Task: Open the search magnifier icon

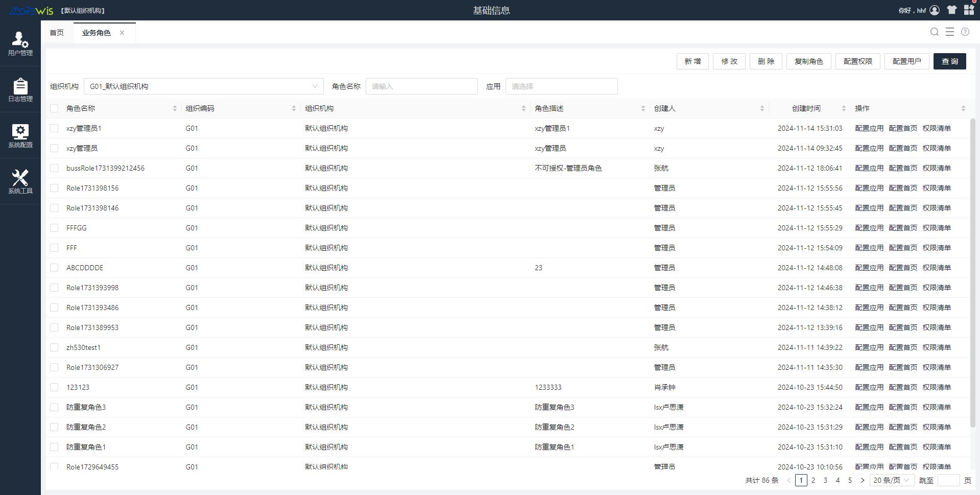Action: [x=934, y=32]
